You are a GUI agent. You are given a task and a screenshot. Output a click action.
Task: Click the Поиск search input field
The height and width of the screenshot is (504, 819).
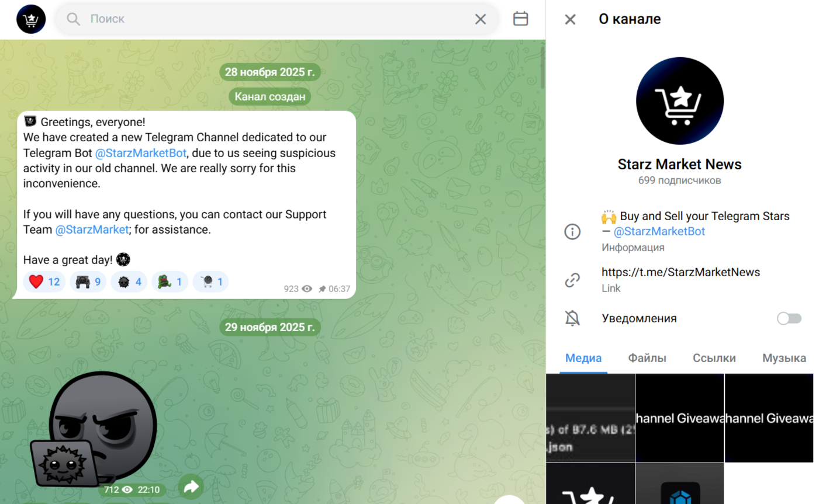point(278,19)
